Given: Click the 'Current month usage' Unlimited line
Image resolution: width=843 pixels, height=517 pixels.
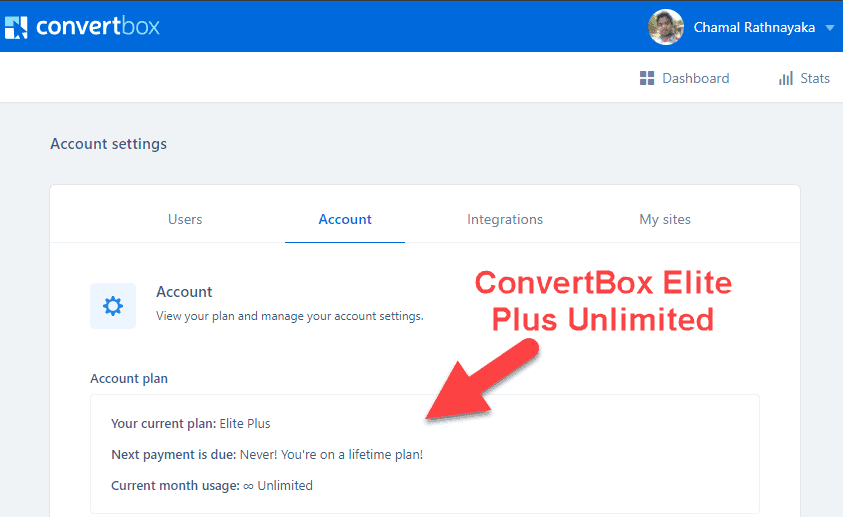Looking at the screenshot, I should coord(212,486).
